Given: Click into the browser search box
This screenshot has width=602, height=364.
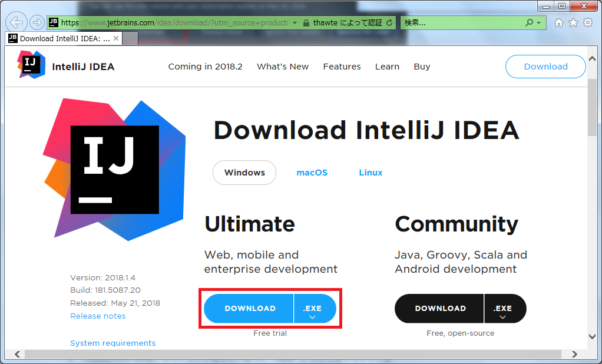Looking at the screenshot, I should click(x=462, y=23).
